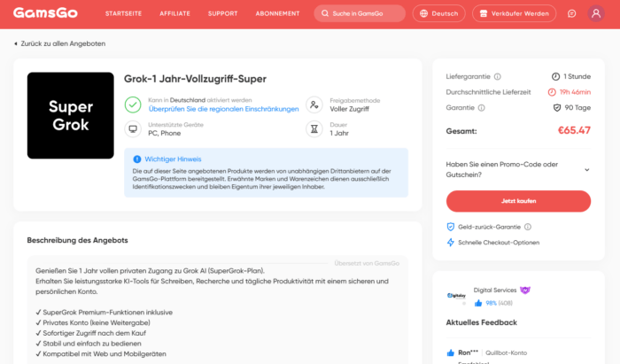Click the Digital Services seller logo
This screenshot has width=620, height=364.
(456, 296)
